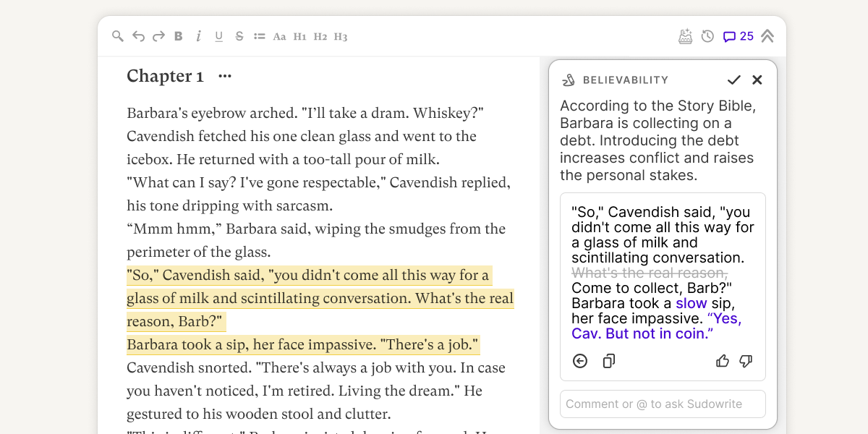Toggle underline formatting
Screen dimensions: 868x434
pyautogui.click(x=218, y=36)
